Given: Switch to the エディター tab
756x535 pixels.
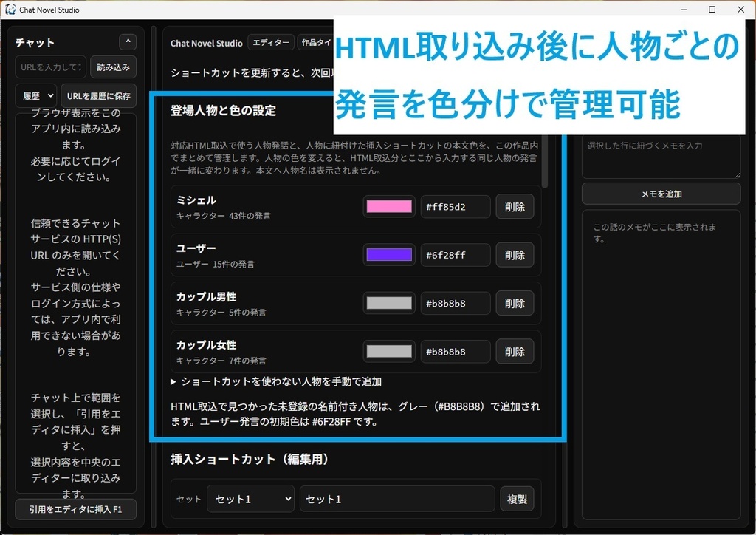Looking at the screenshot, I should pos(271,42).
